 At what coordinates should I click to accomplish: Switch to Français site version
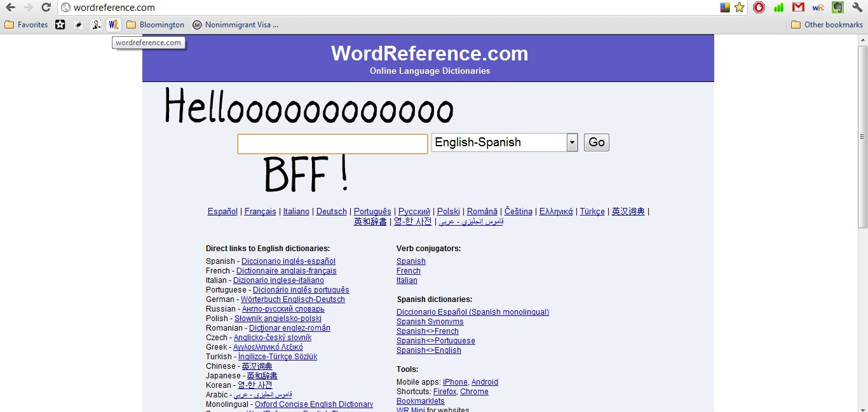(261, 212)
